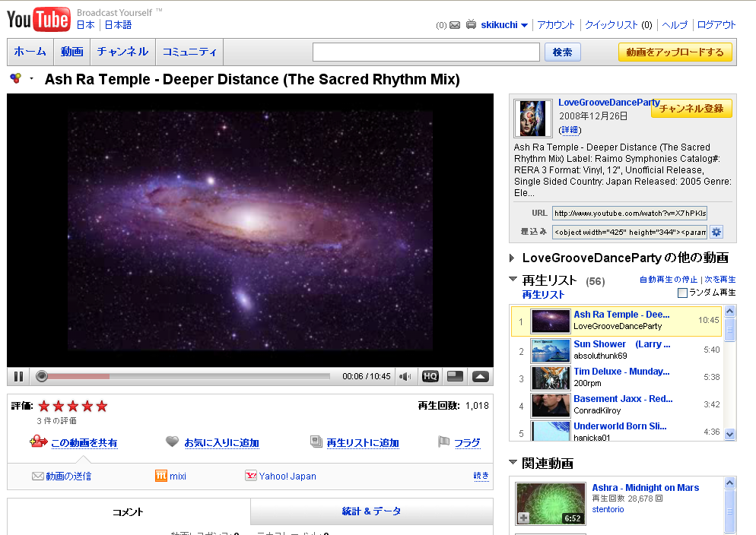Click 自動再生の停止 autoplay stop link
The width and height of the screenshot is (756, 535).
click(669, 280)
